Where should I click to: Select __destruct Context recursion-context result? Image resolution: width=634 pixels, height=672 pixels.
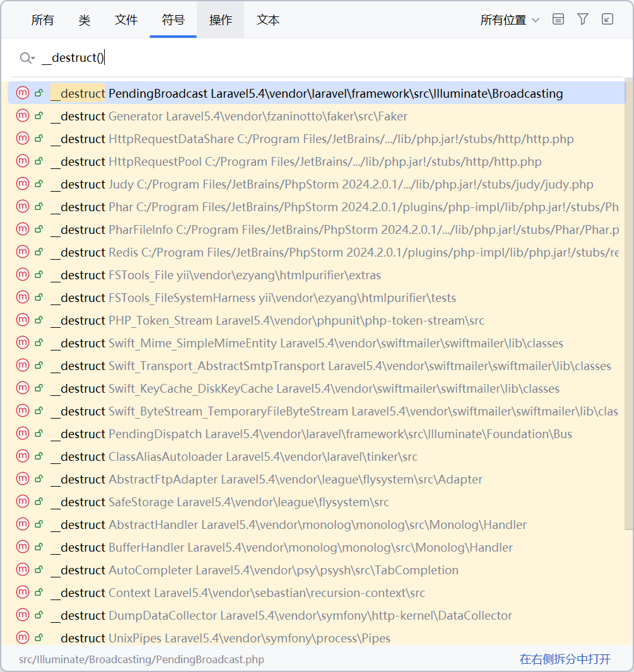(317, 593)
